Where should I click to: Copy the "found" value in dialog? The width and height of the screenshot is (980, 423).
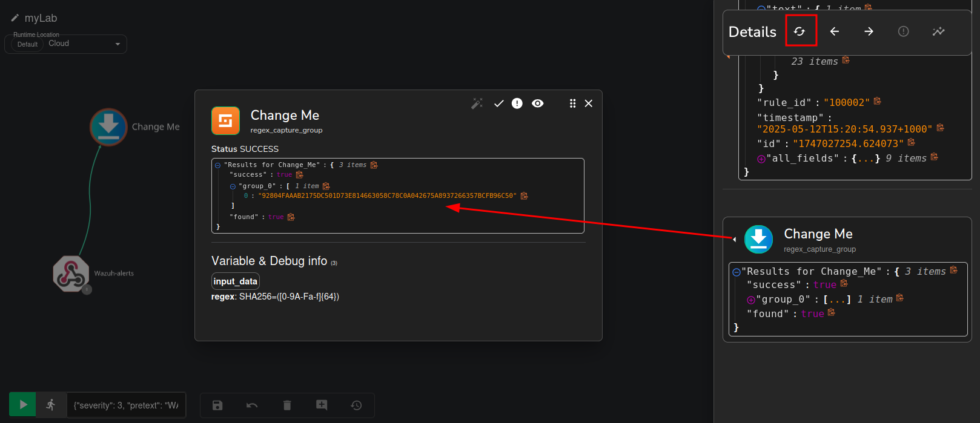291,217
